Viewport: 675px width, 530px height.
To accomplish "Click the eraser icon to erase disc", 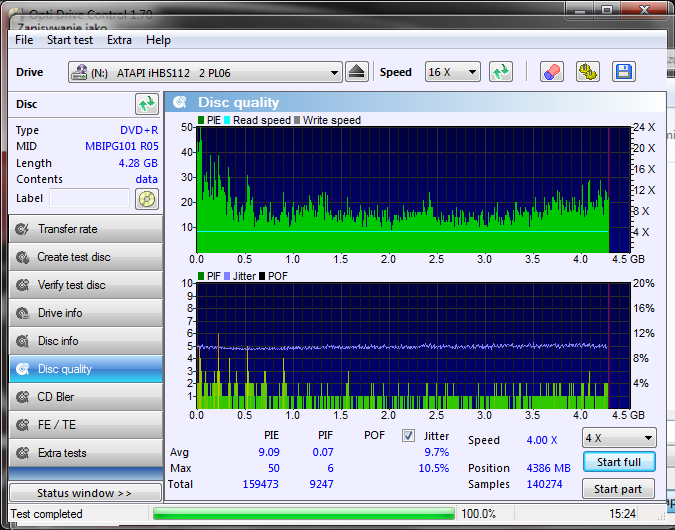I will pyautogui.click(x=551, y=72).
